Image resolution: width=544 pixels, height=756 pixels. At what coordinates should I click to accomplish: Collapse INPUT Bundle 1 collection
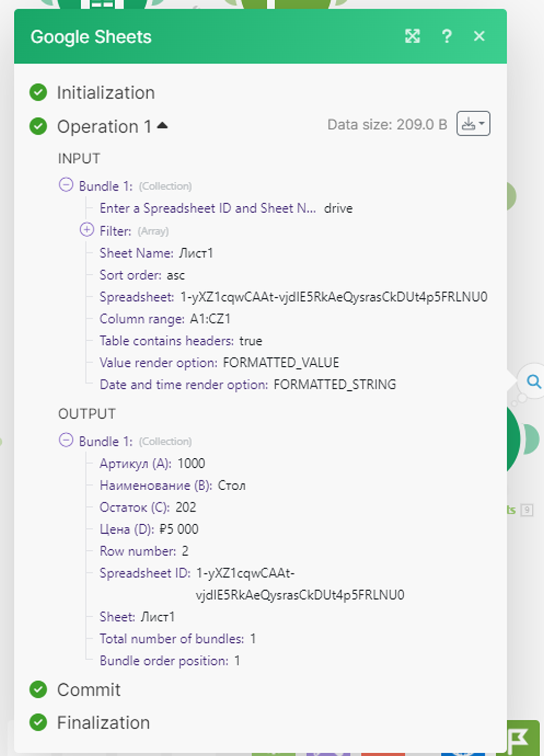click(x=66, y=185)
